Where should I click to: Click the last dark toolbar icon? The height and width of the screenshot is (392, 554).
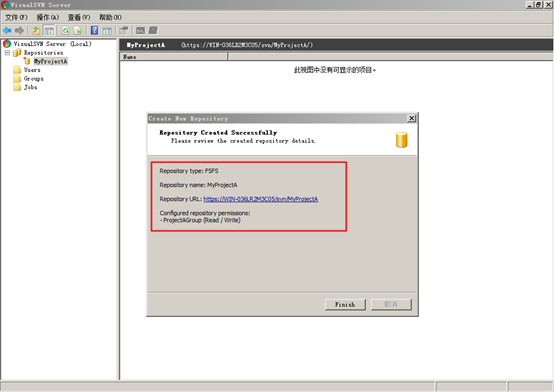(x=153, y=30)
